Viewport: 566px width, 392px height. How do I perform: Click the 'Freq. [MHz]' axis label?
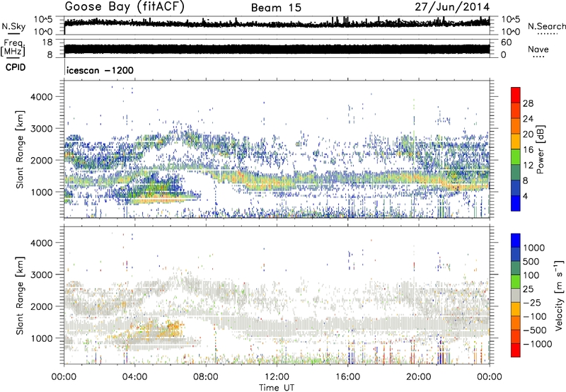[13, 48]
